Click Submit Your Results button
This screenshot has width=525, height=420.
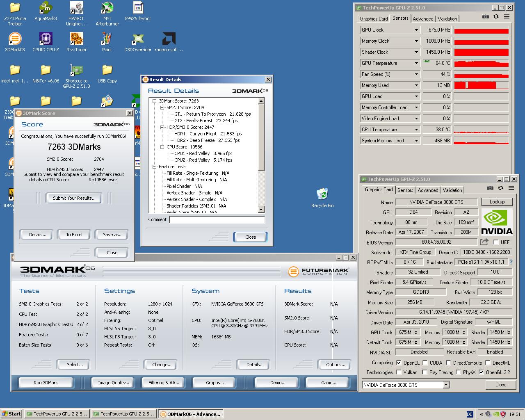click(x=74, y=198)
